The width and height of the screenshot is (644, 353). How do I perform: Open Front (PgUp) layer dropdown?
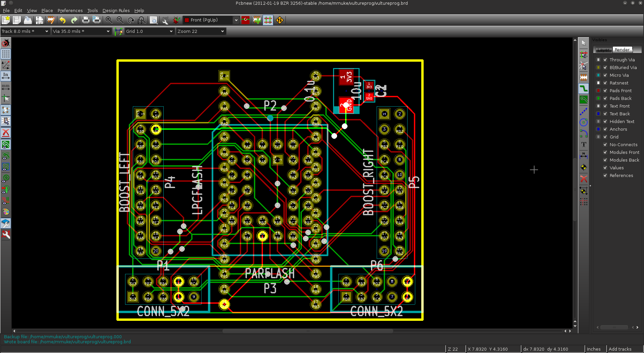211,20
